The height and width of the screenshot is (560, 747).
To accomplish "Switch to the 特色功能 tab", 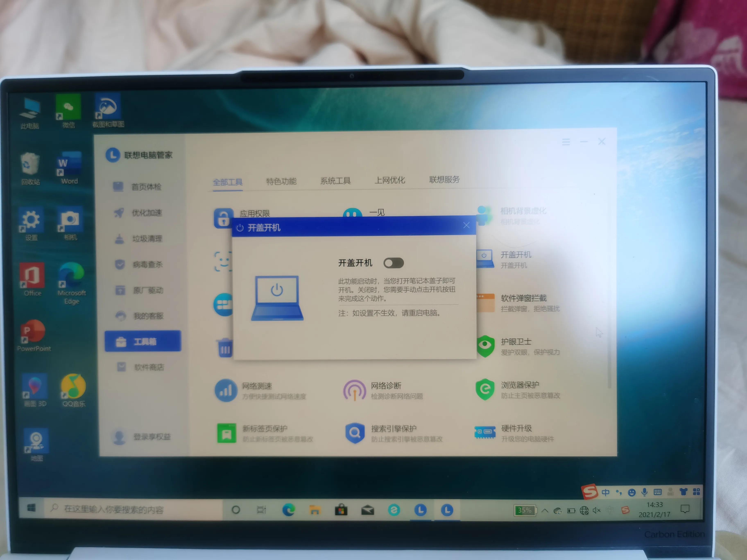I will [281, 181].
